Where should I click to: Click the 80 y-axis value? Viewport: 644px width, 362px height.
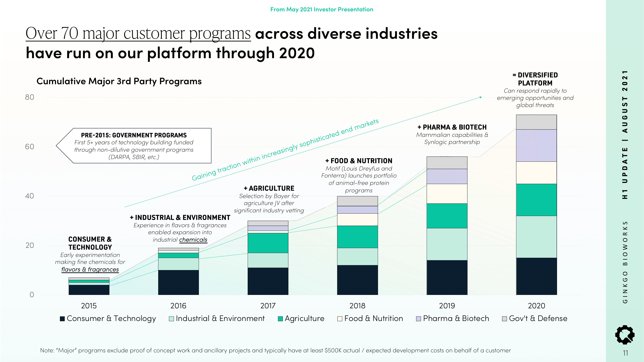pos(29,97)
